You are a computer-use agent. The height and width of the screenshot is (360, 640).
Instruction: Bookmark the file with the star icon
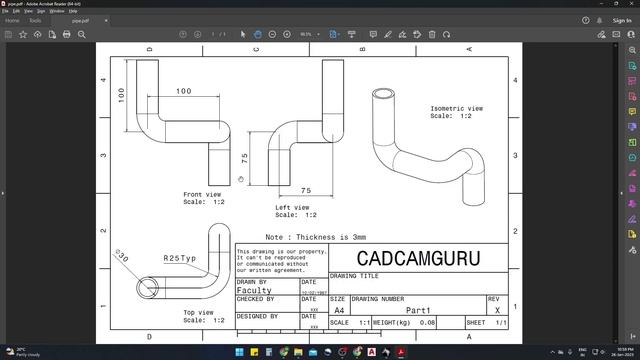[23, 35]
